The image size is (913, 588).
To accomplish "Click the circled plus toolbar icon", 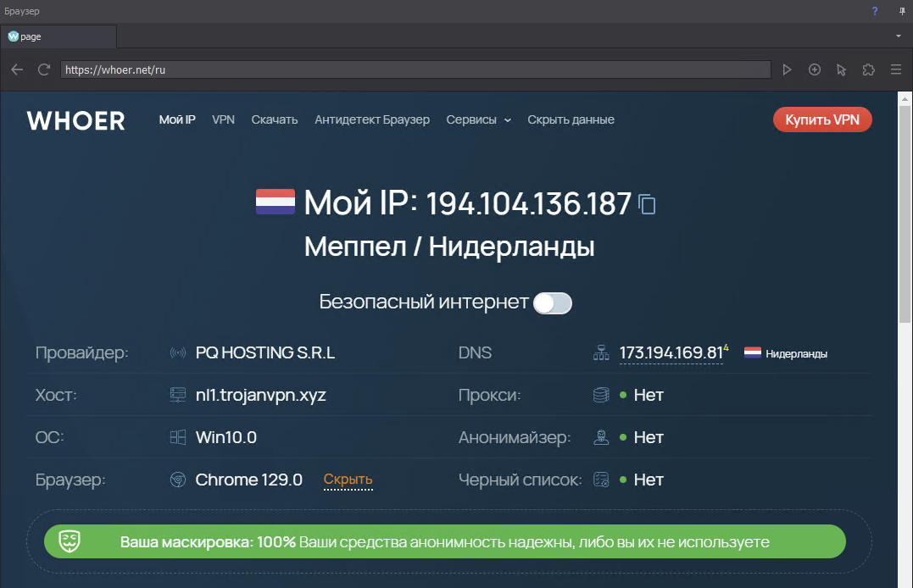I will click(x=815, y=69).
